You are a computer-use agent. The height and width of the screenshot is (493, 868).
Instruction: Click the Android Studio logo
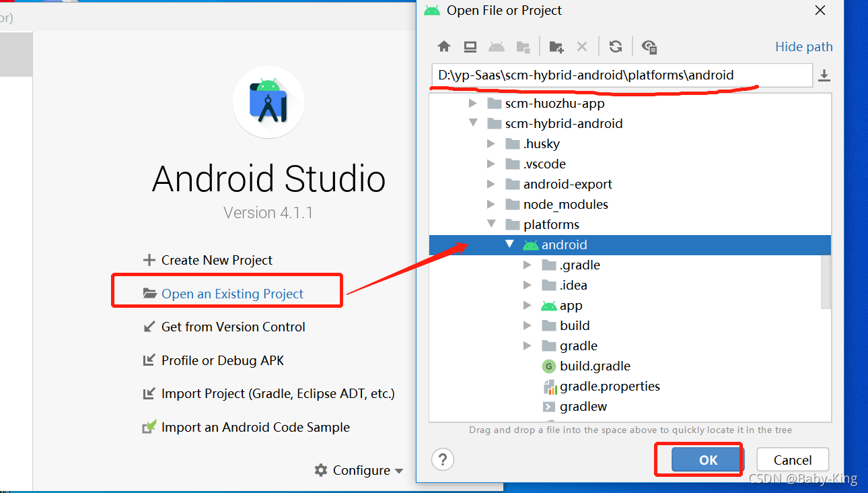point(268,102)
